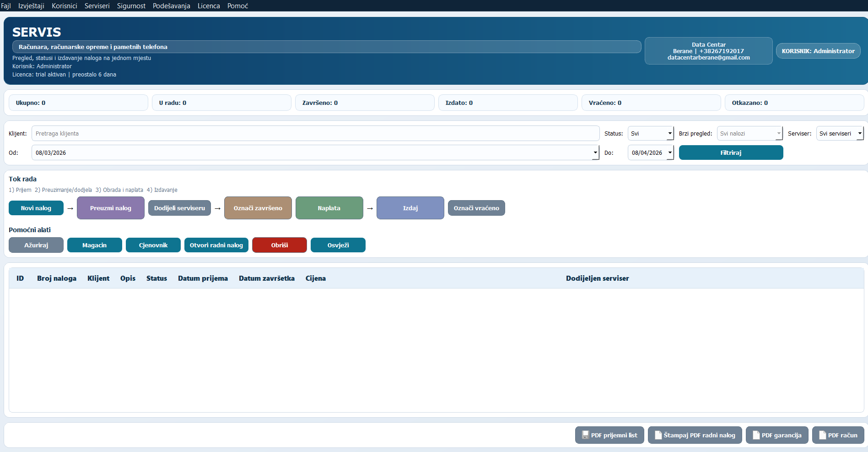Open the Podešavanja menu
Image resolution: width=868 pixels, height=452 pixels.
click(x=171, y=6)
